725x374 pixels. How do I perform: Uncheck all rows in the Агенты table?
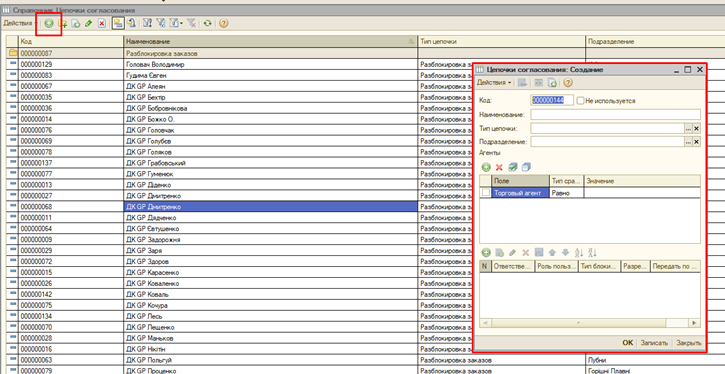[526, 167]
